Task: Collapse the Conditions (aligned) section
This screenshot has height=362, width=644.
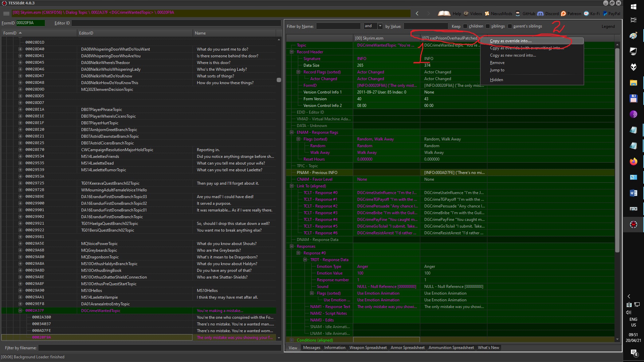Action: [291, 340]
